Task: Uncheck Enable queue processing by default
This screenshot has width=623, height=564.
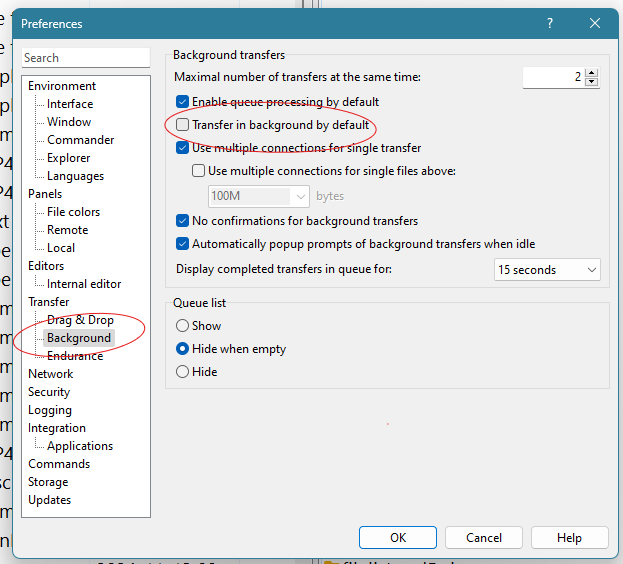Action: [183, 102]
